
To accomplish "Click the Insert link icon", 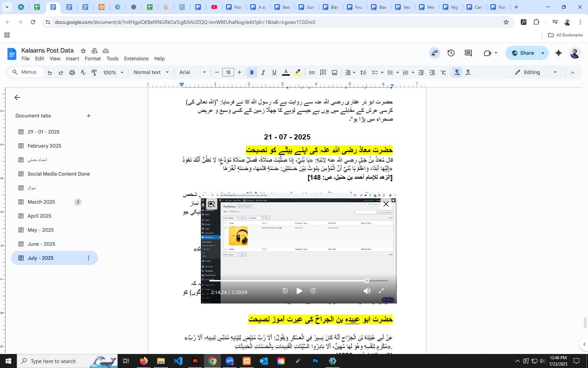I will click(x=311, y=73).
